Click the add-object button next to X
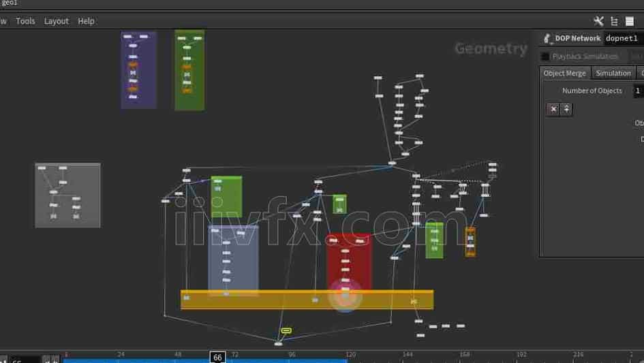 [566, 109]
